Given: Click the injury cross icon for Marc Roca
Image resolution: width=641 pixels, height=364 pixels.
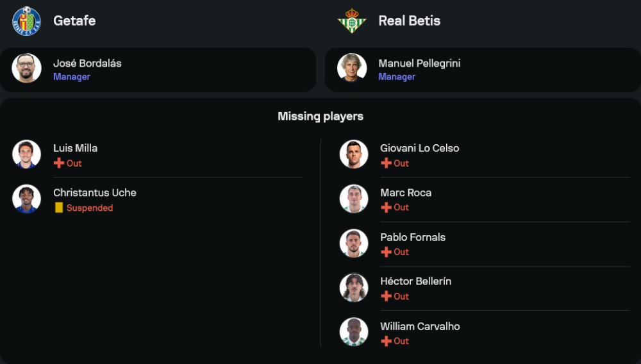Looking at the screenshot, I should [x=386, y=208].
